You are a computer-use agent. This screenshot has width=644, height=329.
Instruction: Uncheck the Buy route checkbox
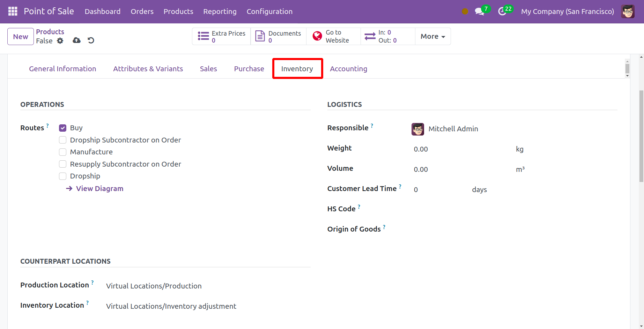(x=63, y=128)
